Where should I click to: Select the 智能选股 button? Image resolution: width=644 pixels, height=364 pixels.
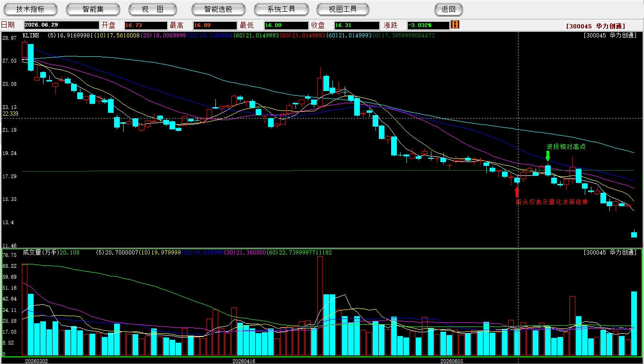coord(218,9)
